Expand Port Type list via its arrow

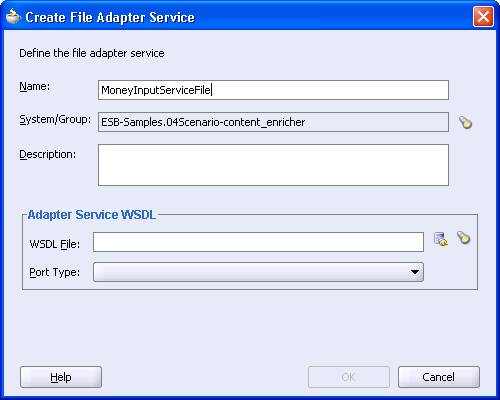[x=415, y=272]
